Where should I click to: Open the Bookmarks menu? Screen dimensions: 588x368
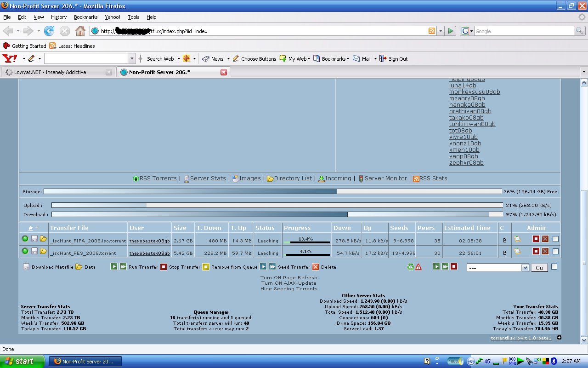point(85,17)
